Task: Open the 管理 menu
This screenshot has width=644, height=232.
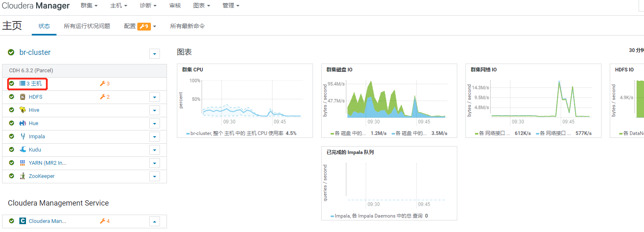Action: (231, 6)
